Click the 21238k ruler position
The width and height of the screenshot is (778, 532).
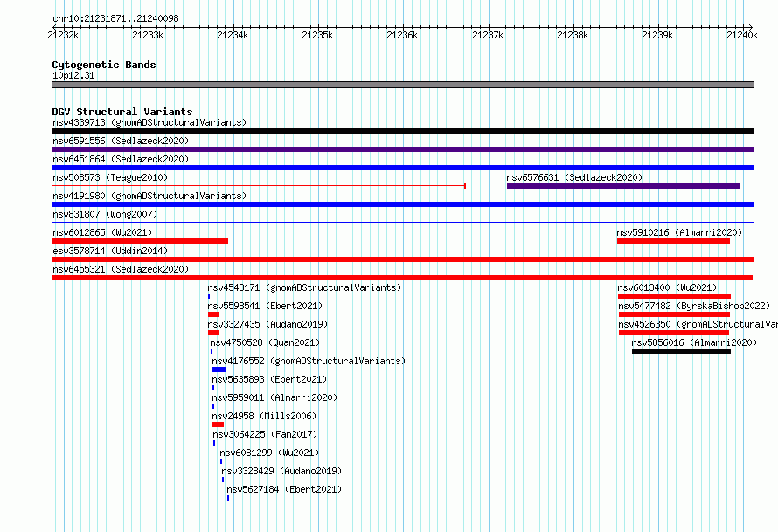tap(573, 35)
